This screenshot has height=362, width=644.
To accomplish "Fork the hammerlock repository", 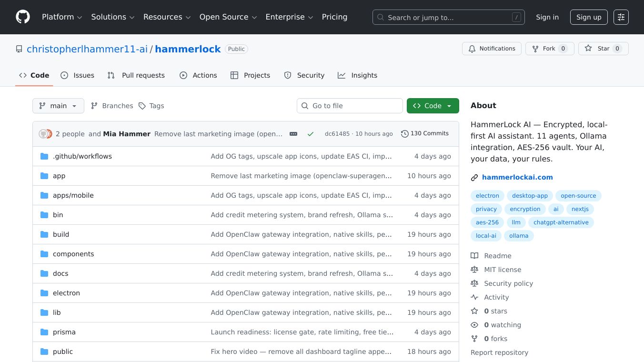I will click(x=549, y=49).
